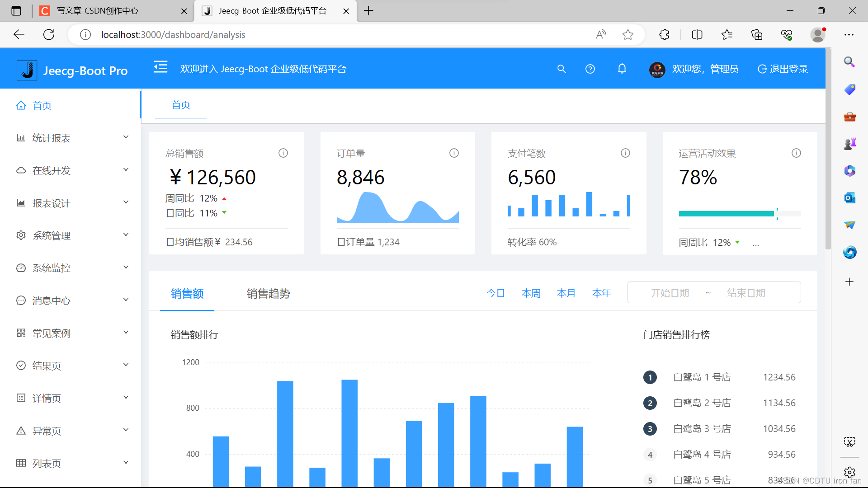Image resolution: width=868 pixels, height=488 pixels.
Task: Open the header search icon
Action: tap(561, 69)
